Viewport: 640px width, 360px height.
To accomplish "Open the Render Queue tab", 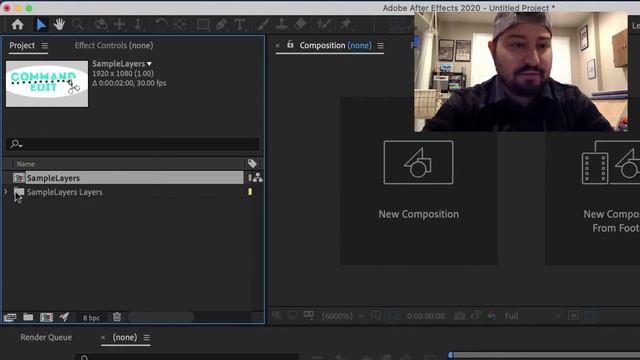I will 46,337.
